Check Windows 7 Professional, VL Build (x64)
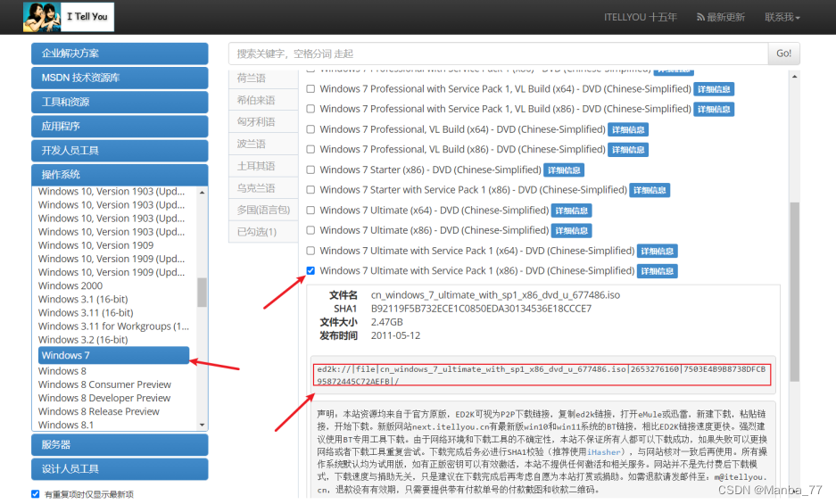The width and height of the screenshot is (836, 504). tap(310, 129)
